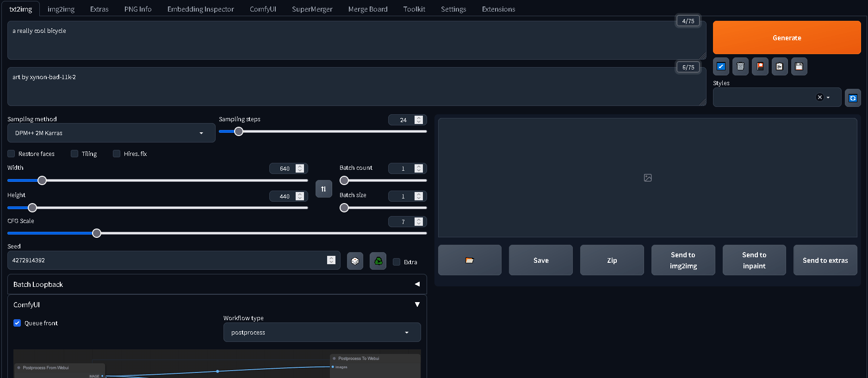Image resolution: width=868 pixels, height=378 pixels.
Task: Open the Sampling method dropdown
Action: [111, 133]
